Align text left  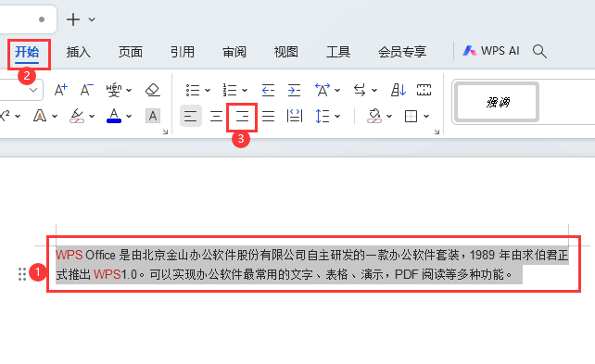click(191, 116)
